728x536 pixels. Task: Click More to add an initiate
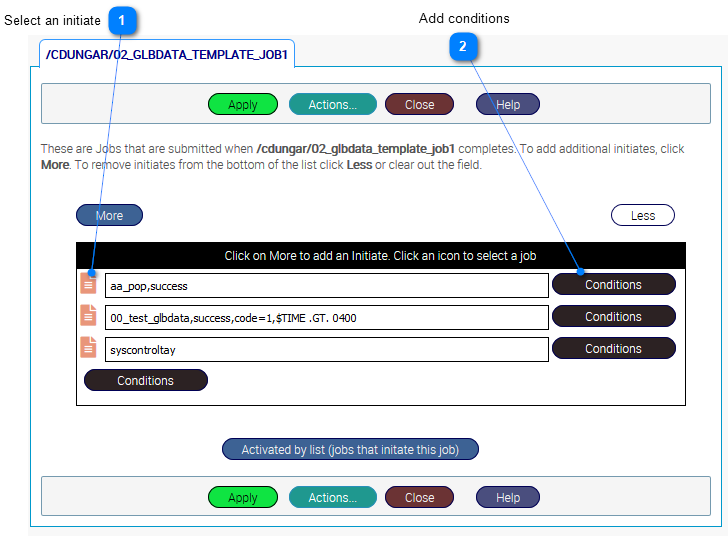pos(109,215)
